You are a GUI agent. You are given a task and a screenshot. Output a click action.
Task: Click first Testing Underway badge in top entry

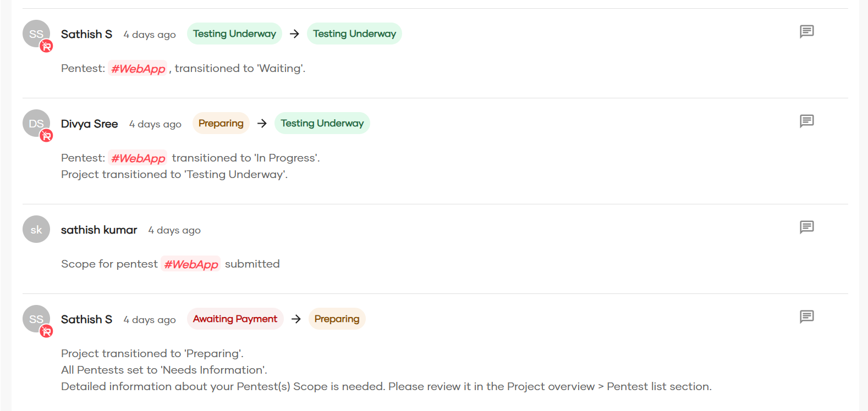(234, 34)
